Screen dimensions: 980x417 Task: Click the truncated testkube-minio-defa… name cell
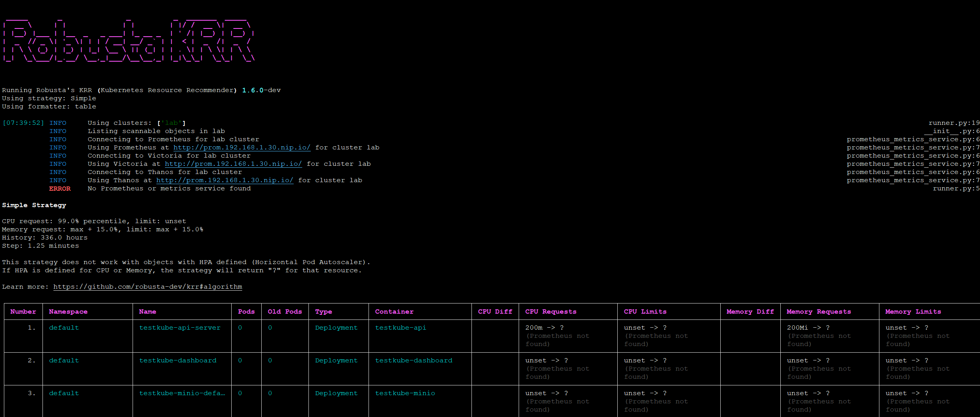coord(182,393)
